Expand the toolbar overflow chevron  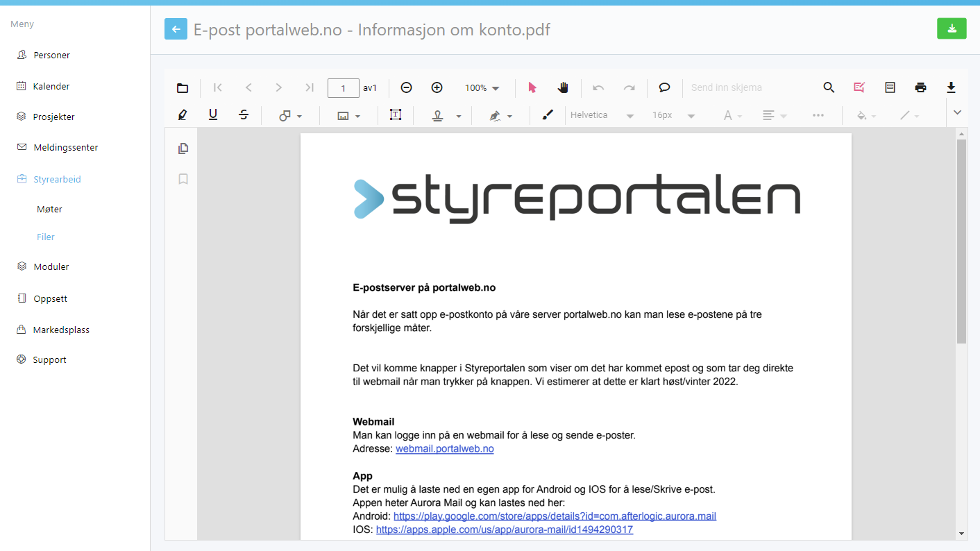coord(958,112)
